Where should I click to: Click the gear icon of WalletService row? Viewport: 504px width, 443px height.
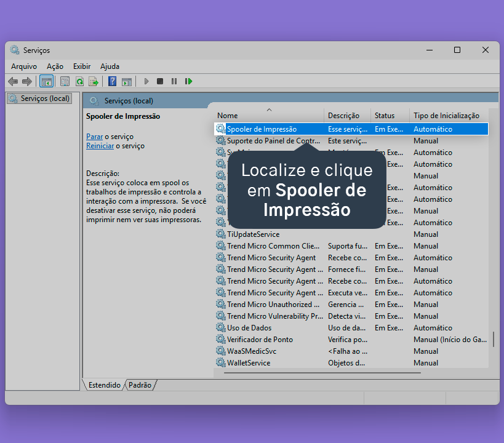220,362
